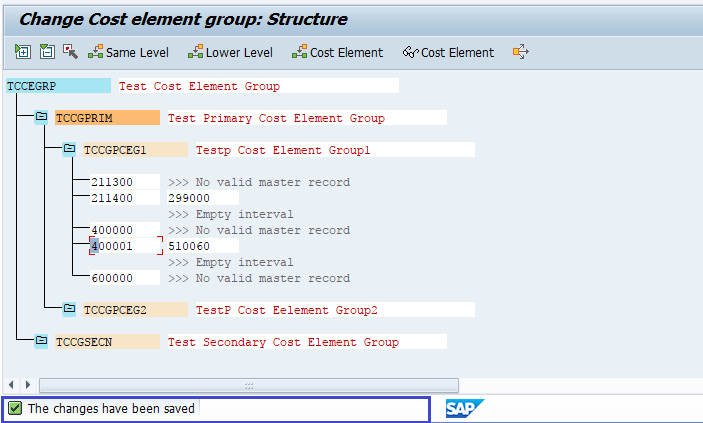Click the 400001 interval start field
This screenshot has height=423, width=703.
pyautogui.click(x=126, y=246)
